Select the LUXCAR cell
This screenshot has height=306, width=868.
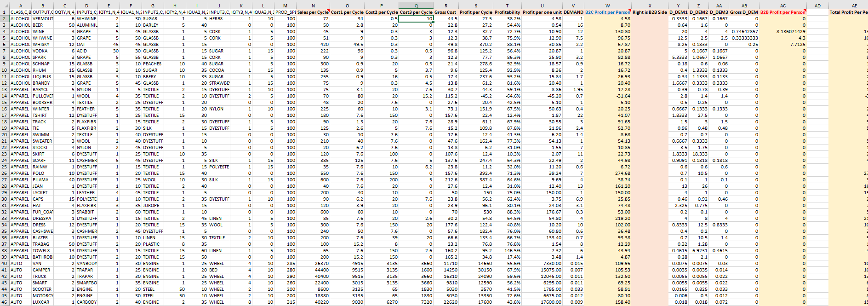pos(43,302)
